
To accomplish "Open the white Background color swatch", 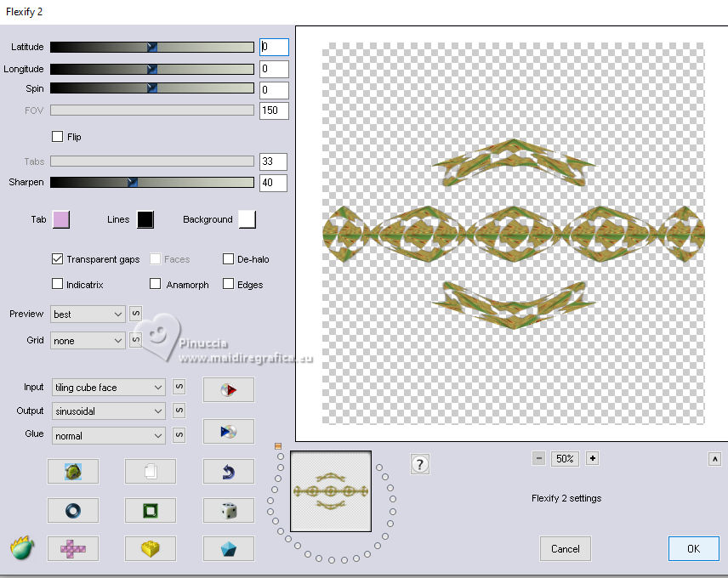I will point(247,219).
